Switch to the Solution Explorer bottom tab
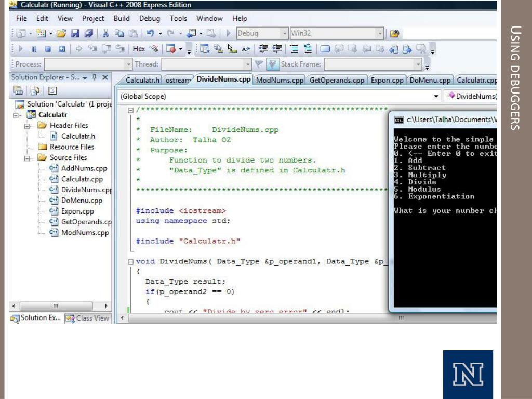Image resolution: width=532 pixels, height=399 pixels. point(36,318)
